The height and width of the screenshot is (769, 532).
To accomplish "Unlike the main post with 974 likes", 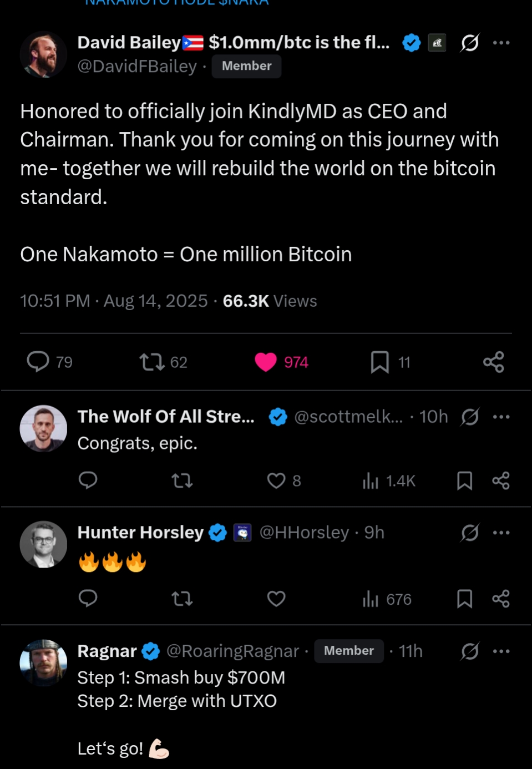I will point(266,362).
